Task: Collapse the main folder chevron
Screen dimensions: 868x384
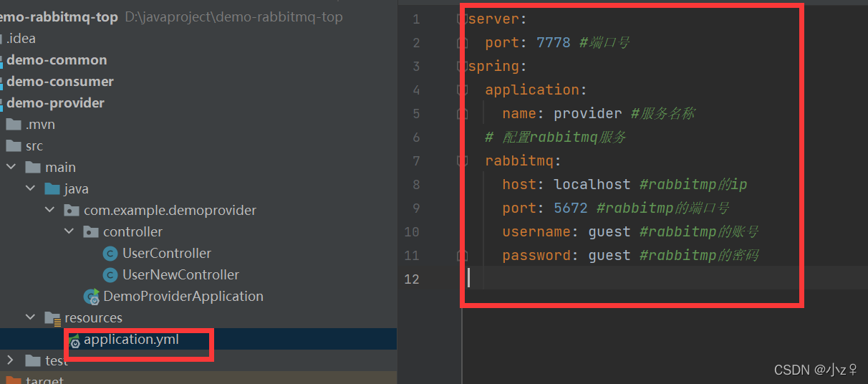Action: tap(11, 168)
